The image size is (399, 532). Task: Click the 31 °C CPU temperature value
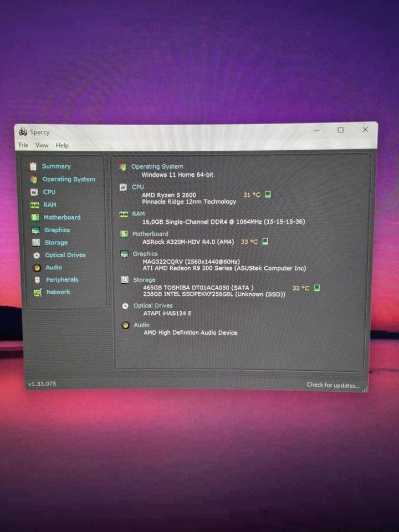[x=252, y=195]
